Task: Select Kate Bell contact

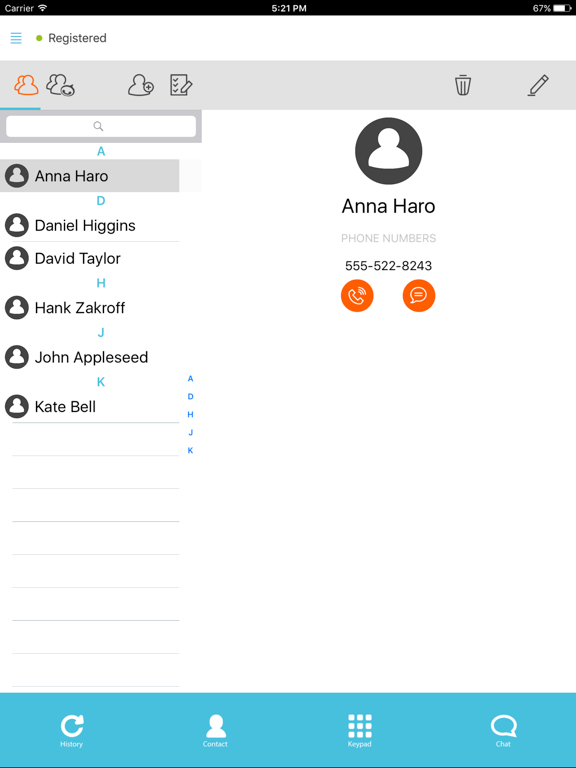Action: click(90, 407)
